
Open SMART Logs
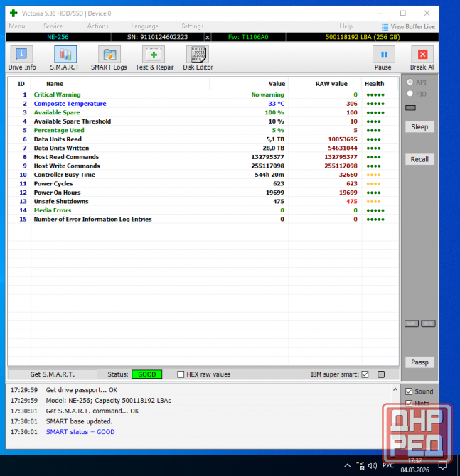pos(109,58)
